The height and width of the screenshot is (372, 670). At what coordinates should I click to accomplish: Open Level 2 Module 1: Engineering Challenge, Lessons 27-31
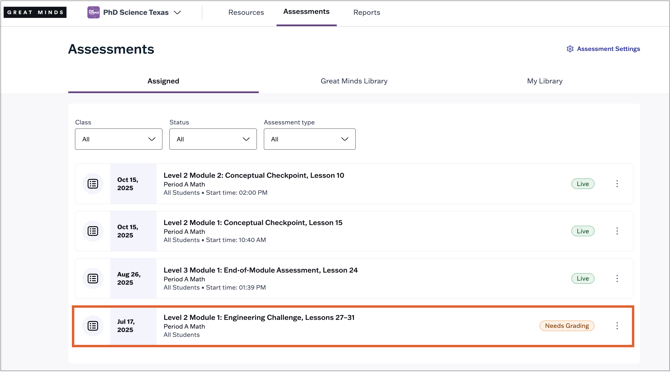pyautogui.click(x=259, y=317)
